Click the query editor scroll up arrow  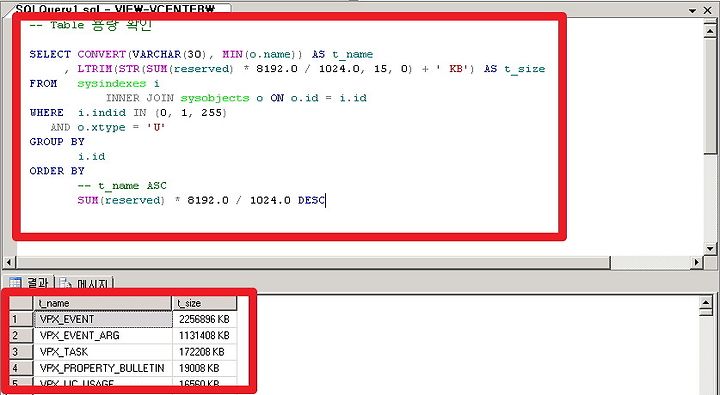(709, 30)
